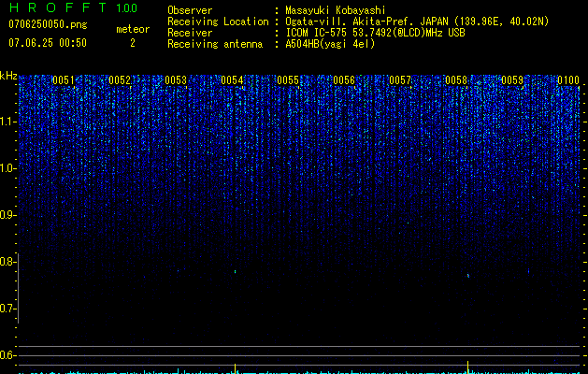The image size is (588, 374).
Task: Click the ICOM IC-575 receiver value
Action: point(375,33)
